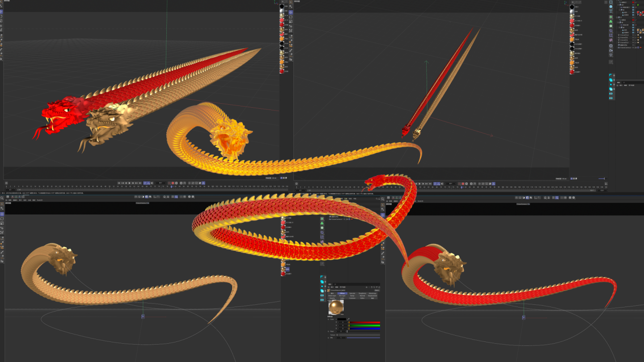The height and width of the screenshot is (362, 644).
Task: Click the lock icon in the Attribute Manager header
Action: click(x=379, y=287)
